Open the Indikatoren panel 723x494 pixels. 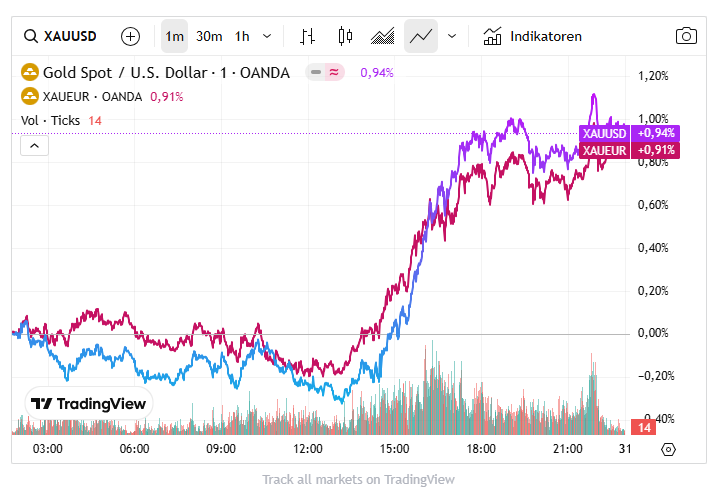click(x=532, y=36)
